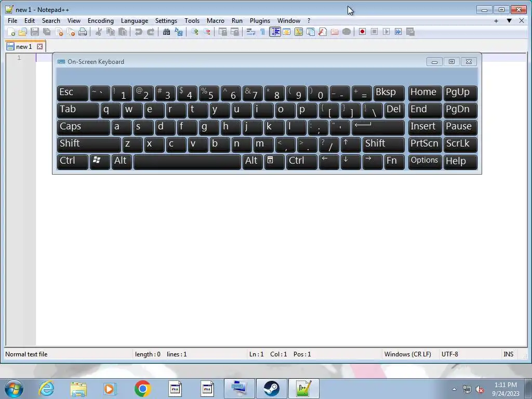Toggle Word wrap toolbar icon

coord(251,32)
